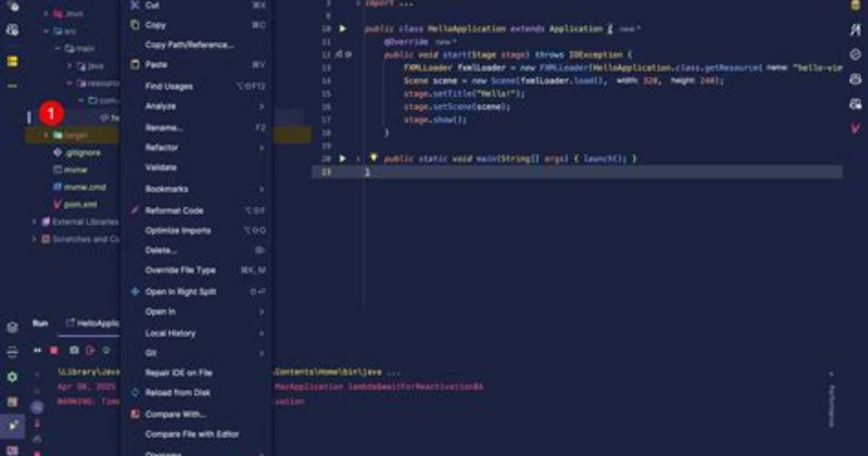Click the setTitle call on line 15

coord(464,94)
